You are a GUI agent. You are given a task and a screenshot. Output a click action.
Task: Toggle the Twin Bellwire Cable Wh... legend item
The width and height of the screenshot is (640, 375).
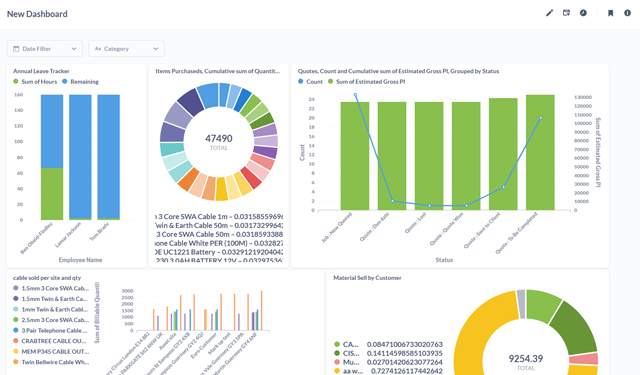tap(51, 362)
